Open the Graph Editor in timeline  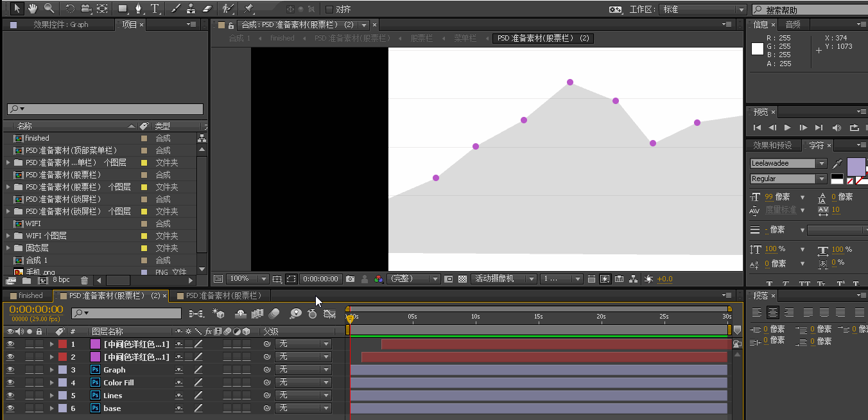(330, 313)
